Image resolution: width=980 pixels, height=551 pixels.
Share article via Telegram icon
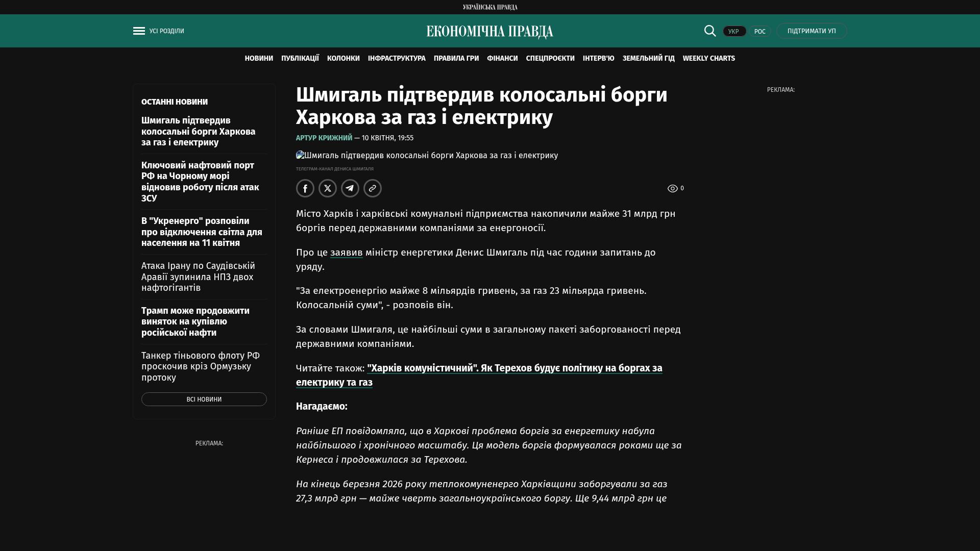click(x=350, y=188)
